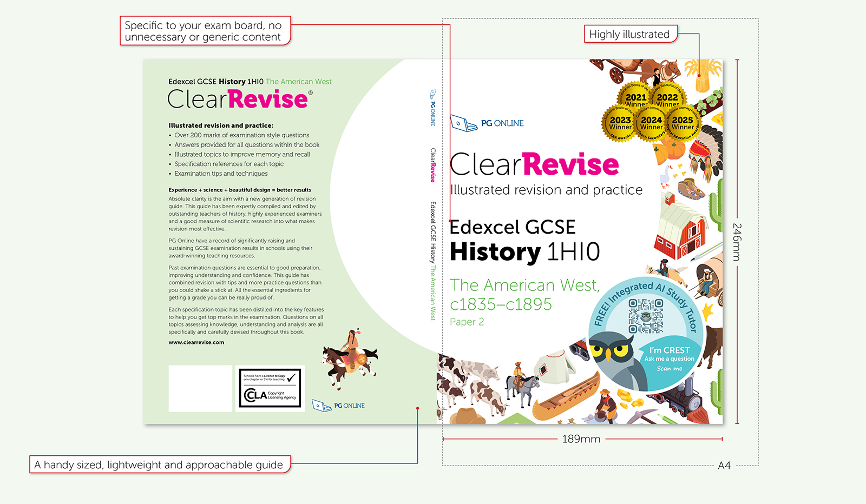Click the PG Online logo on front cover
Screen dimensions: 866x504
click(x=487, y=123)
